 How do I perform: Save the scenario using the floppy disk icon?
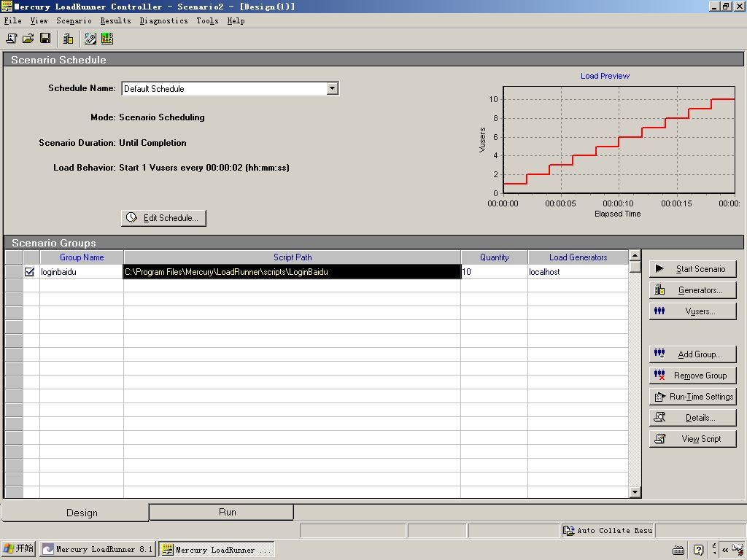click(x=45, y=39)
